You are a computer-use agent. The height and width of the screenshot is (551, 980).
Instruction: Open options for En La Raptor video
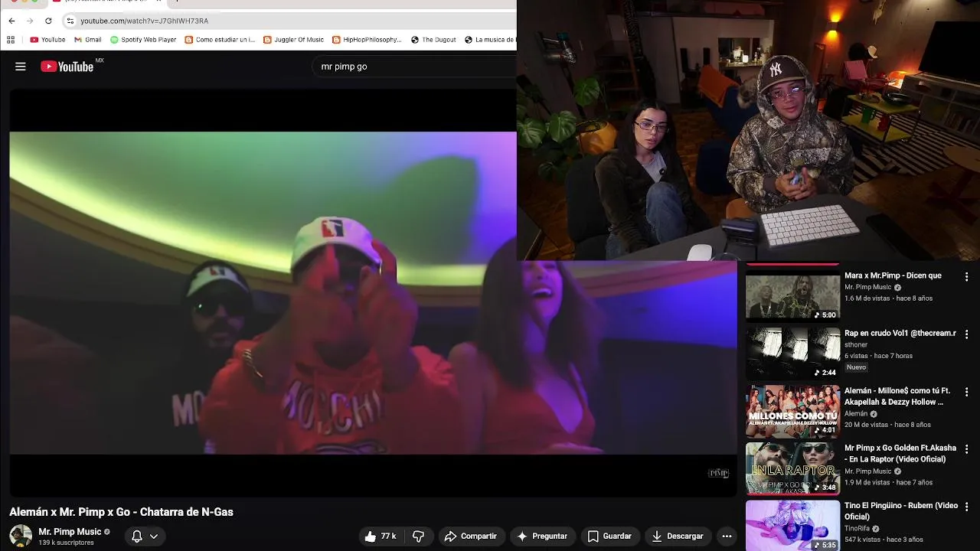tap(966, 449)
